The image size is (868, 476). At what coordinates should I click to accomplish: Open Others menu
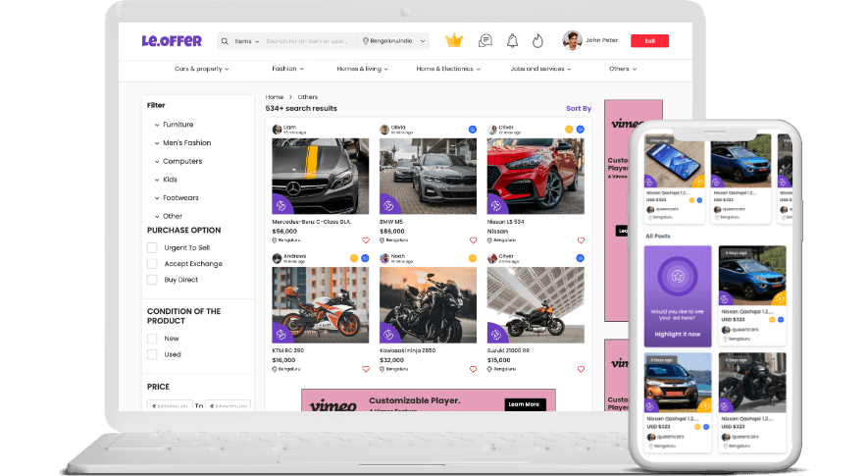coord(623,69)
